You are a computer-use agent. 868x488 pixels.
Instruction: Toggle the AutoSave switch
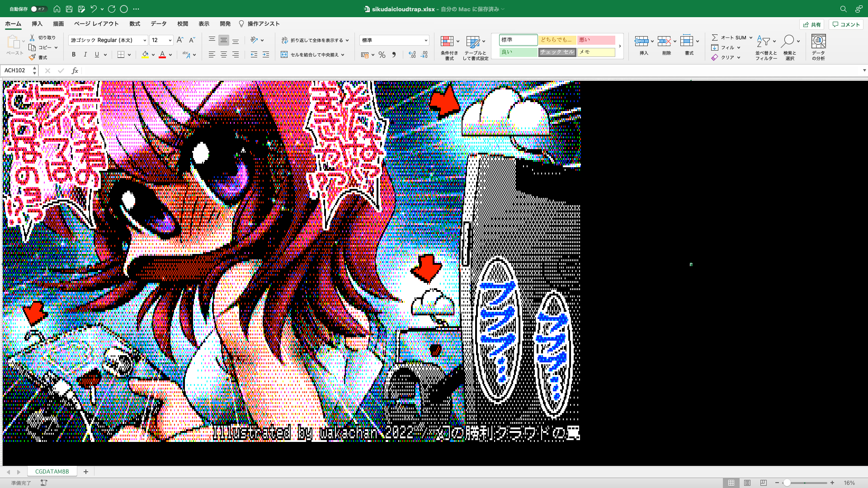pos(39,9)
